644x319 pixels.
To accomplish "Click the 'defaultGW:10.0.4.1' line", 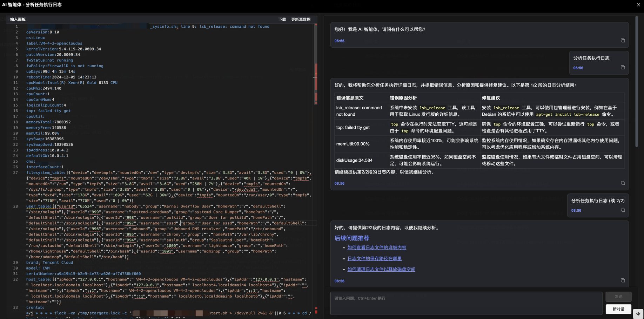I will point(47,156).
